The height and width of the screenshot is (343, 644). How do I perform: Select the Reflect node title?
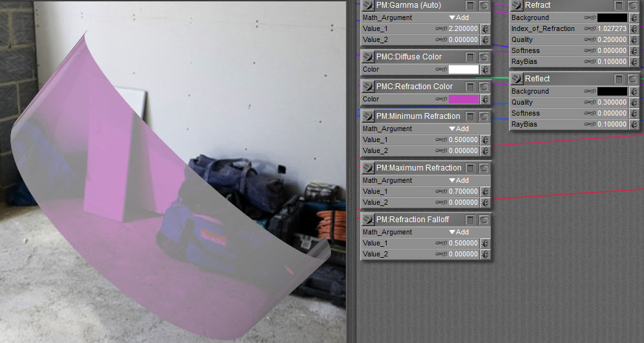537,78
